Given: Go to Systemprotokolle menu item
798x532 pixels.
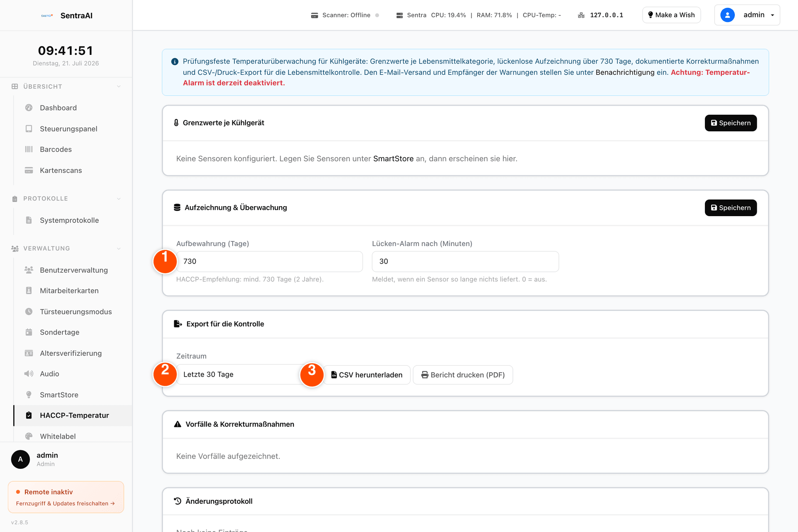Looking at the screenshot, I should 69,220.
